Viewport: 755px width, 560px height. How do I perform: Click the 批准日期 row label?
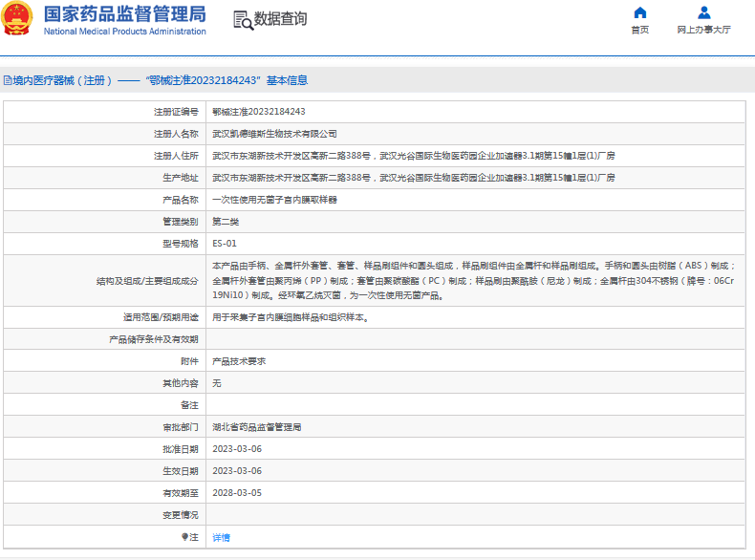pos(180,449)
